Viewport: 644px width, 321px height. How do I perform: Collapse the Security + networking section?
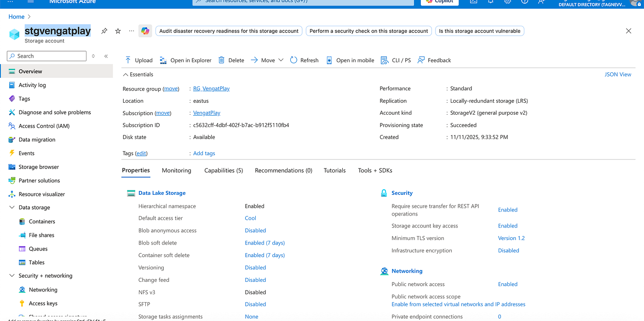click(x=12, y=275)
